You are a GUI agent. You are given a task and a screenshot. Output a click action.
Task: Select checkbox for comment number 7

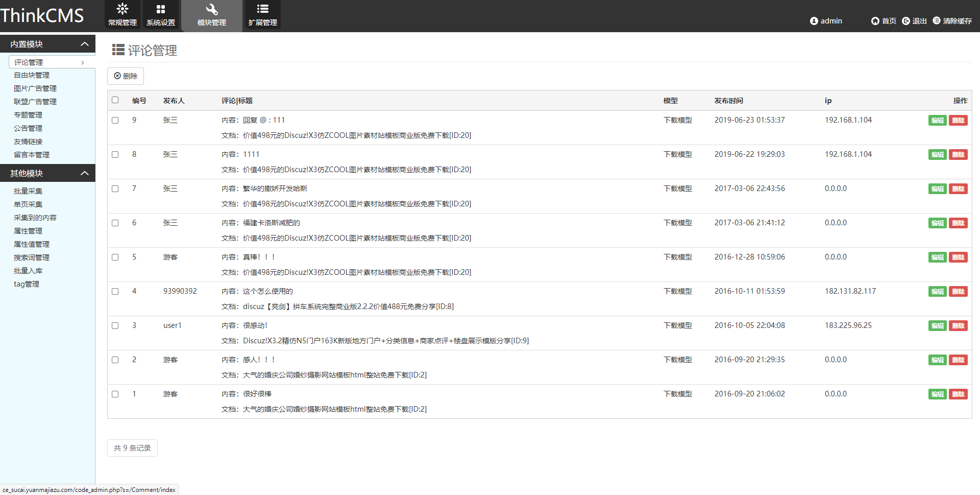pos(115,189)
